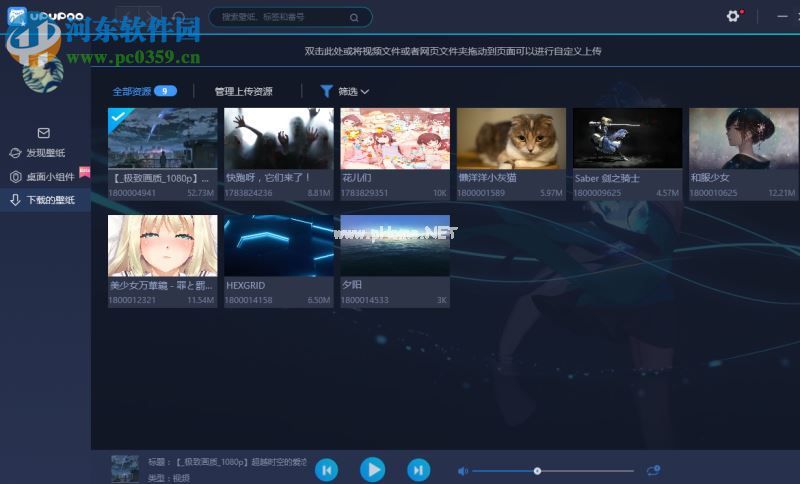This screenshot has width=800, height=484.
Task: Click the user avatar in the sidebar
Action: (x=43, y=74)
